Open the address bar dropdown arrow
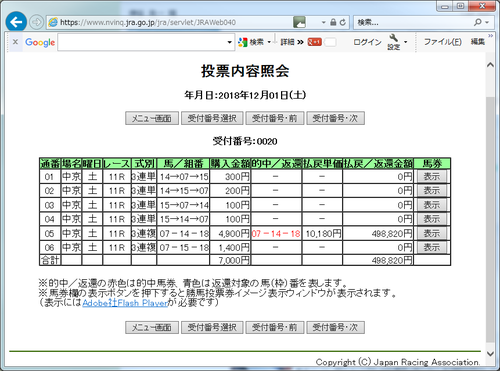 (323, 22)
